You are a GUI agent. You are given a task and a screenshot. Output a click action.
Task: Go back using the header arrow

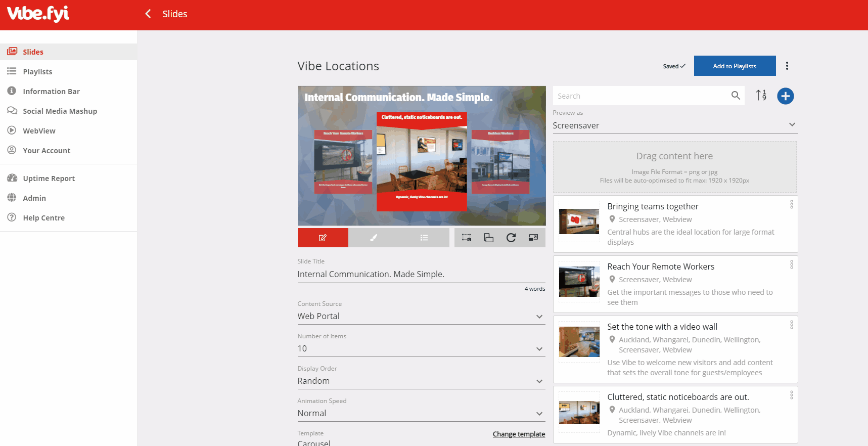[148, 14]
